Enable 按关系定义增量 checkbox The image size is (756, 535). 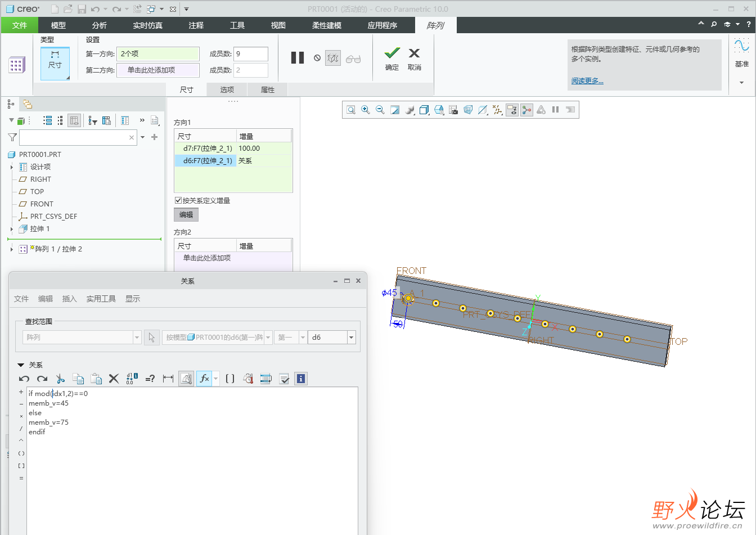pos(178,200)
